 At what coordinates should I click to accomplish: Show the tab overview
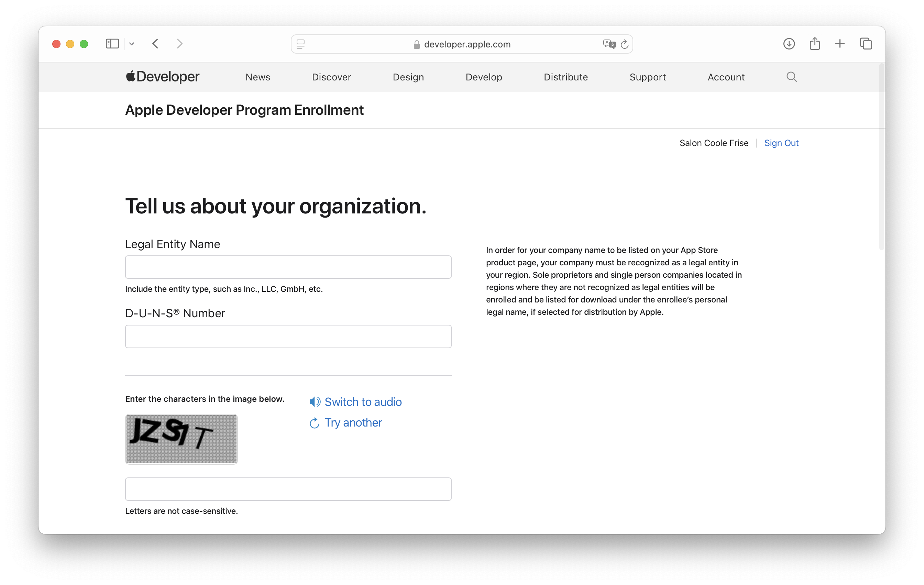[866, 44]
